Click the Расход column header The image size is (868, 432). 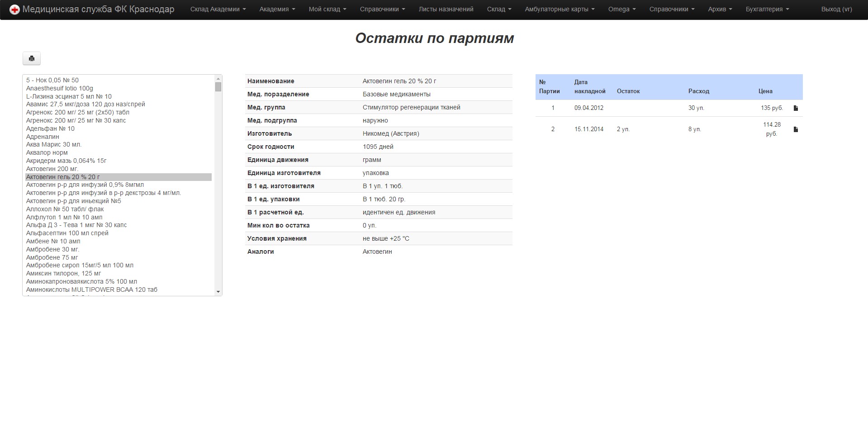699,91
